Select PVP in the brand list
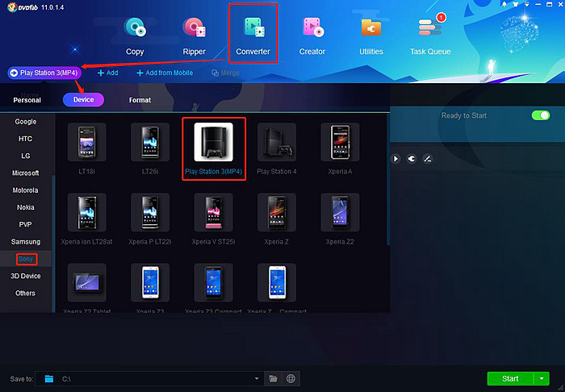The height and width of the screenshot is (392, 565). coord(26,224)
